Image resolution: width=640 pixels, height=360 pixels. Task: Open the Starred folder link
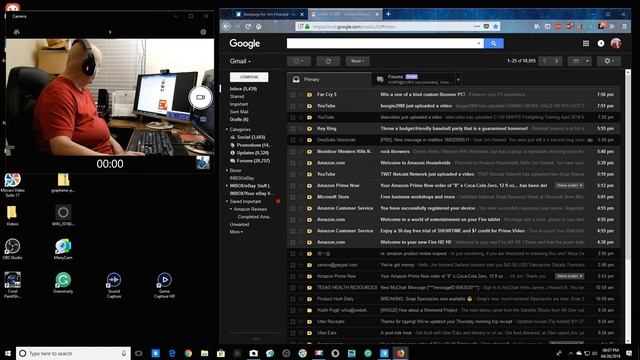pyautogui.click(x=237, y=97)
